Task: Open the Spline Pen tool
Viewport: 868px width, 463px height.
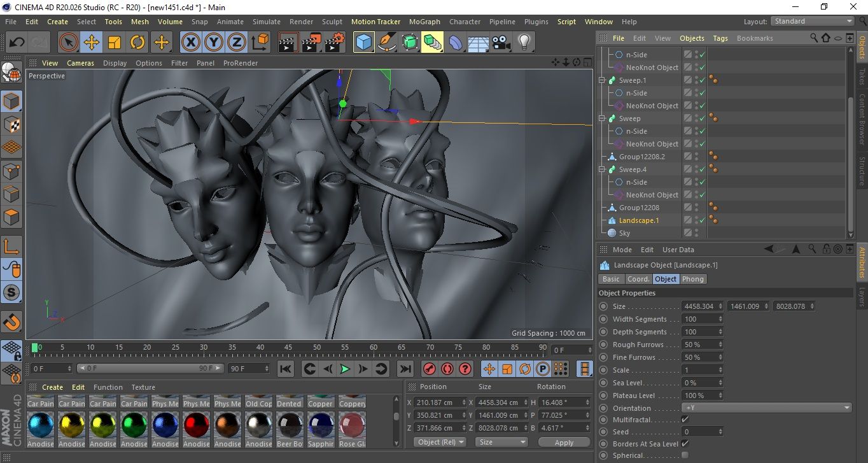Action: [x=387, y=43]
